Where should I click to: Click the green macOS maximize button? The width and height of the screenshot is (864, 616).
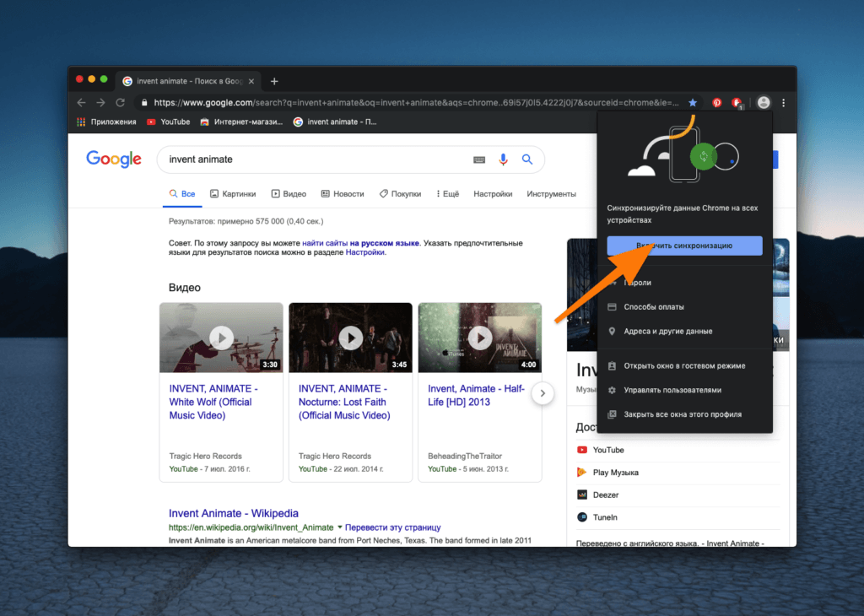104,79
